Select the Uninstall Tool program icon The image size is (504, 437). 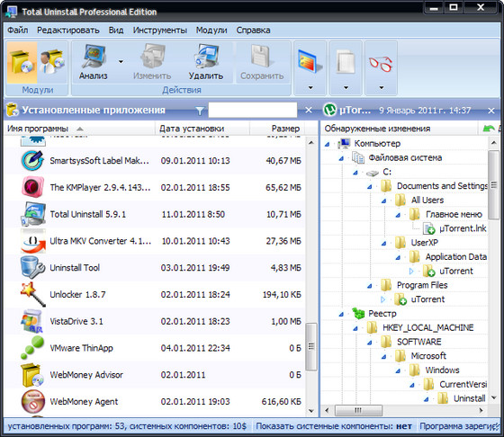[32, 267]
